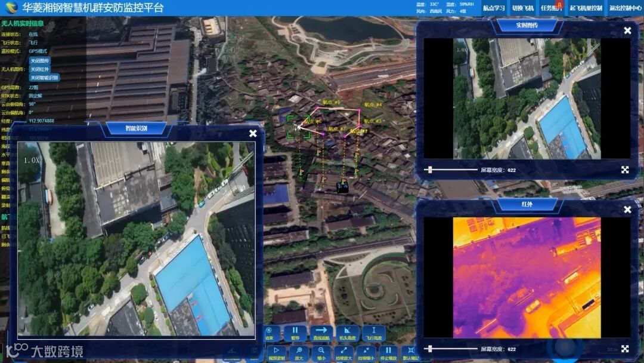This screenshot has width=644, height=363.
Task: Close the 智能识别 panel
Action: click(253, 134)
